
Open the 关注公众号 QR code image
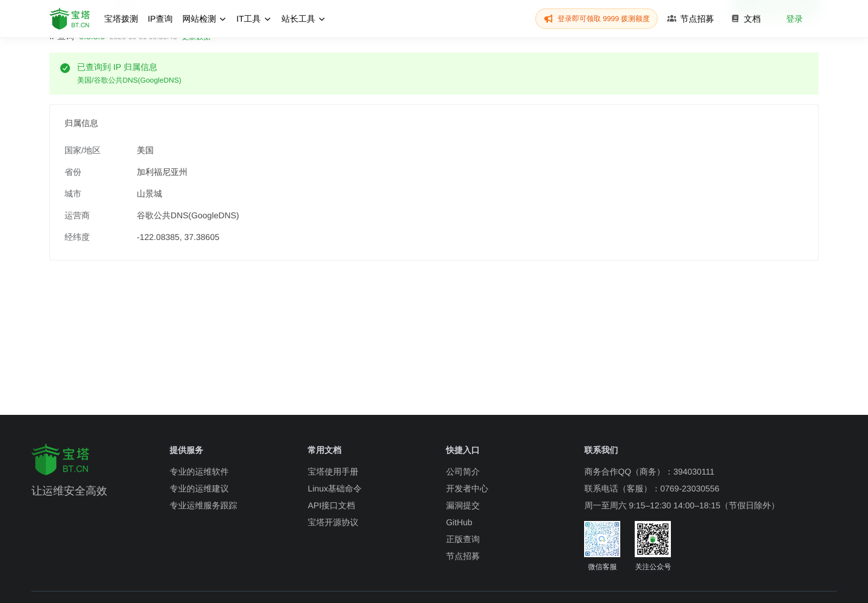coord(653,539)
